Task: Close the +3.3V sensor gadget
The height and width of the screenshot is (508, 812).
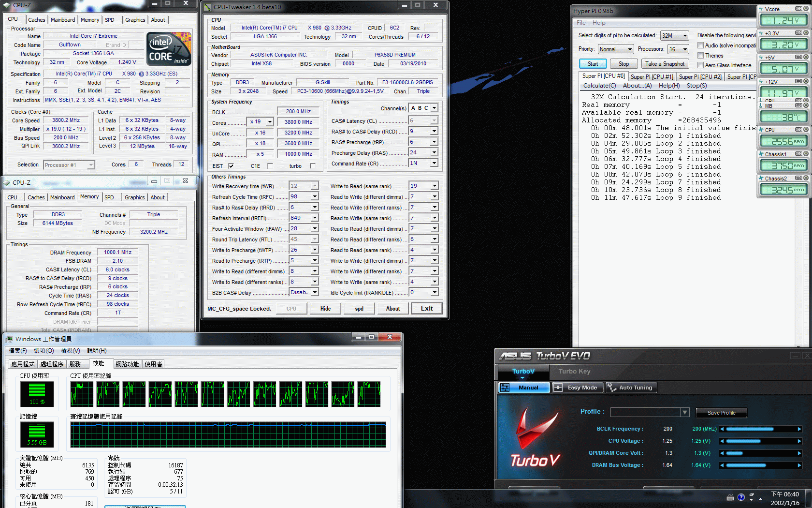Action: pos(806,33)
